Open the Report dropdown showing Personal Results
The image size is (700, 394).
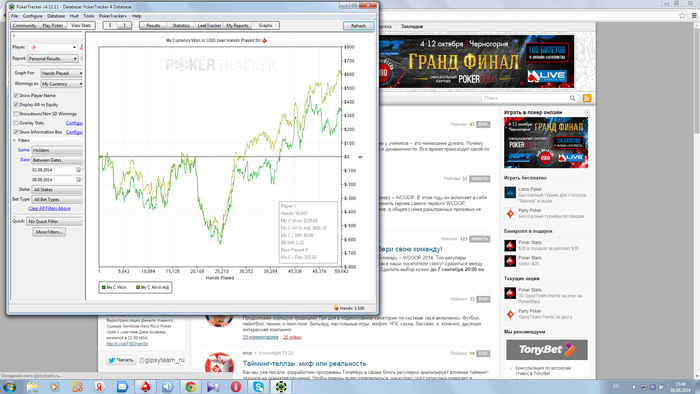53,58
